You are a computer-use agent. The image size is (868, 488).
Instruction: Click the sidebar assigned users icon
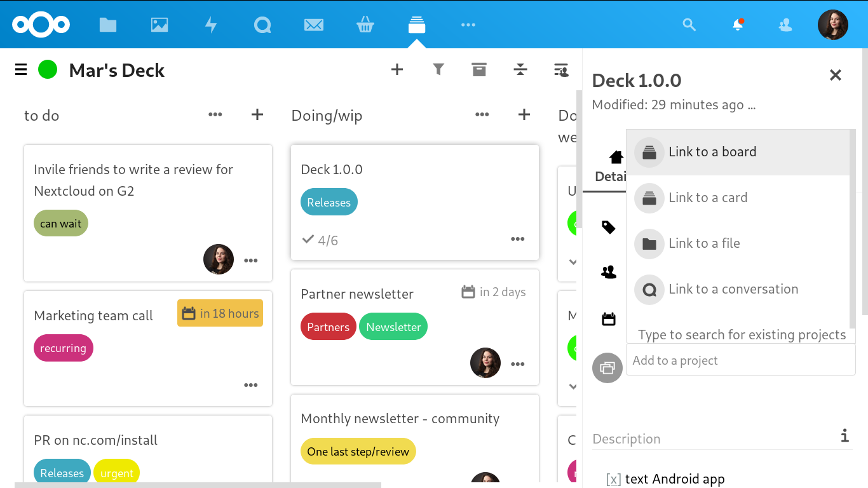point(609,272)
